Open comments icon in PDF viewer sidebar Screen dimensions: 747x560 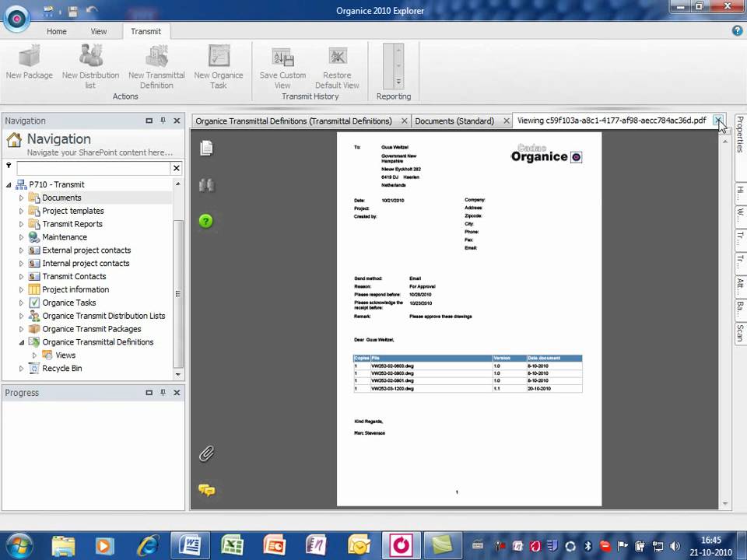207,489
